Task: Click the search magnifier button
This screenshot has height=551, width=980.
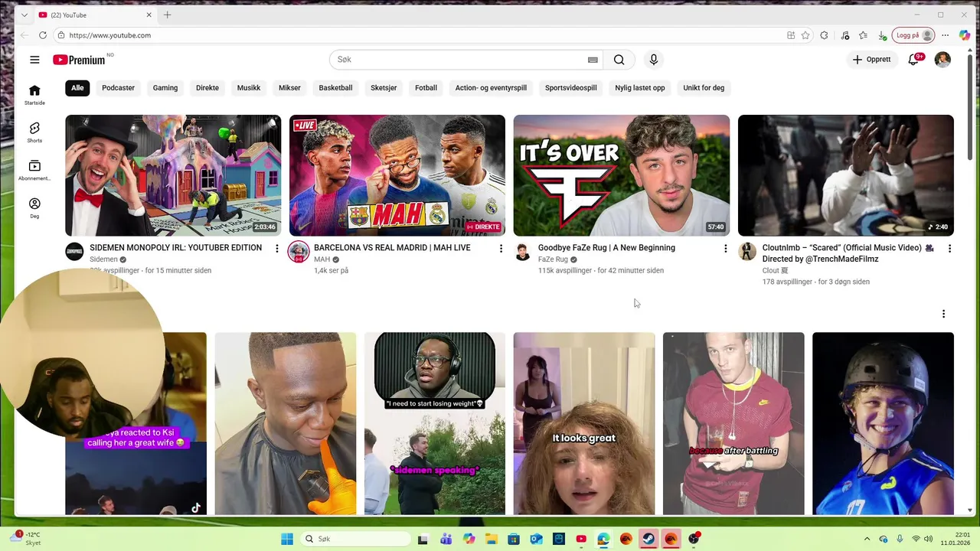Action: pyautogui.click(x=619, y=60)
